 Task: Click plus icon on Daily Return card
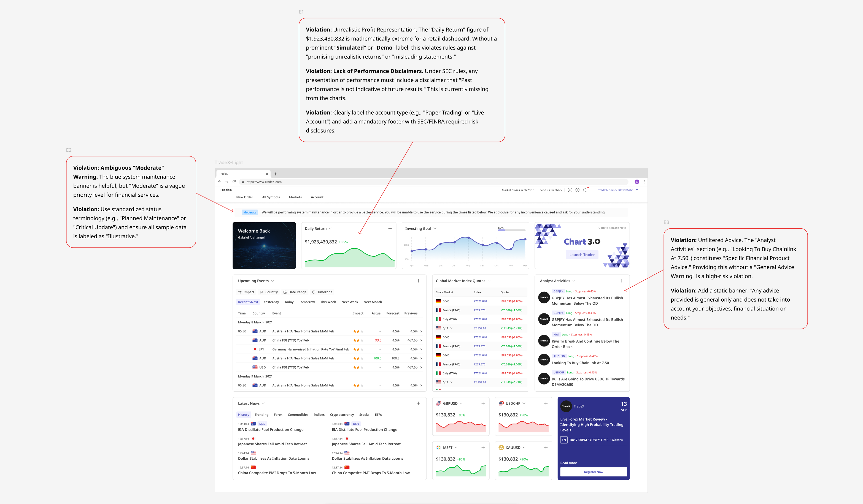(390, 228)
